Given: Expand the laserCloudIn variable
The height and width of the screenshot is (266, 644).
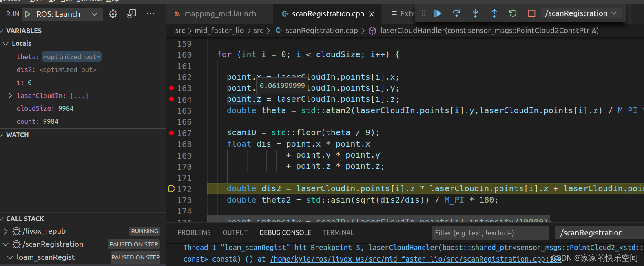Looking at the screenshot, I should pyautogui.click(x=10, y=96).
